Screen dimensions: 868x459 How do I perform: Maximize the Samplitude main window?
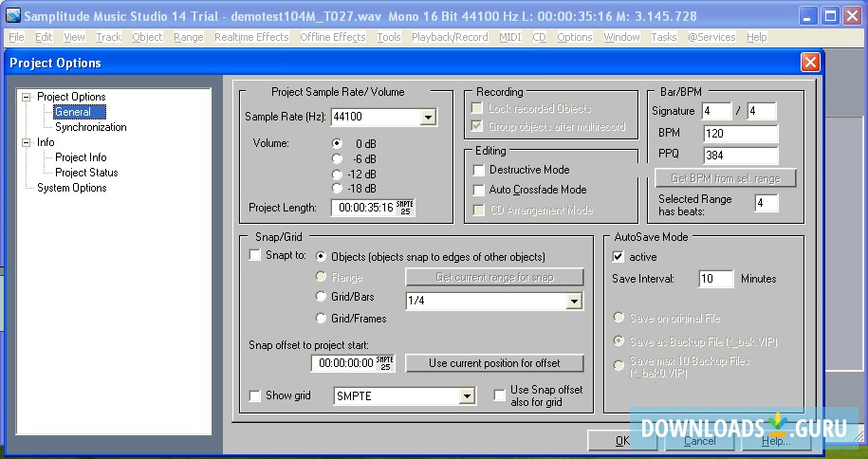831,16
